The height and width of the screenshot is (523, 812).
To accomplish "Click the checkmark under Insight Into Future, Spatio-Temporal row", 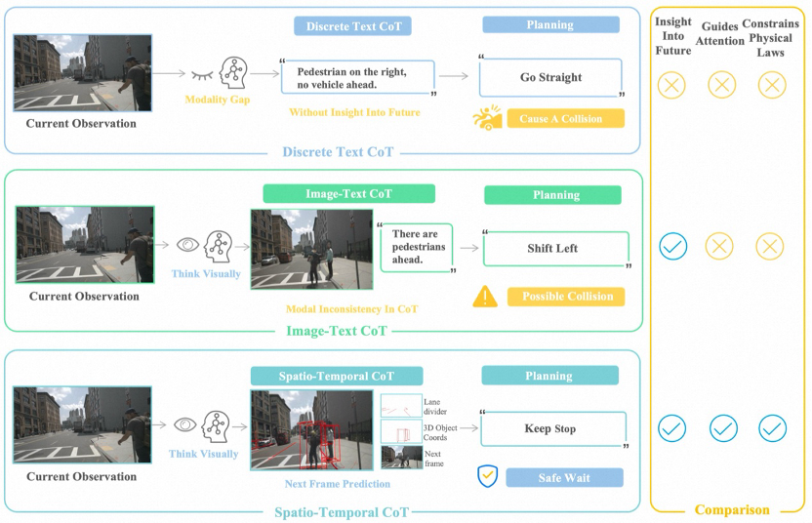I will click(671, 428).
